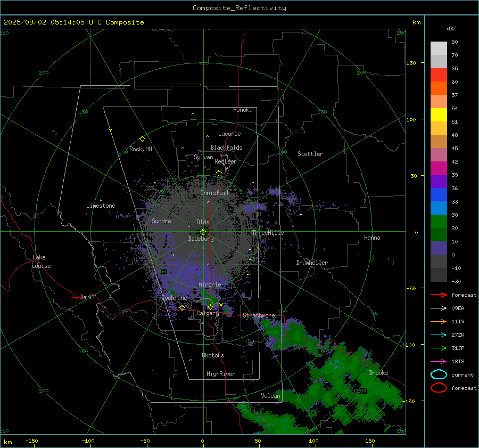Click the Cochrane label

pyautogui.click(x=174, y=298)
